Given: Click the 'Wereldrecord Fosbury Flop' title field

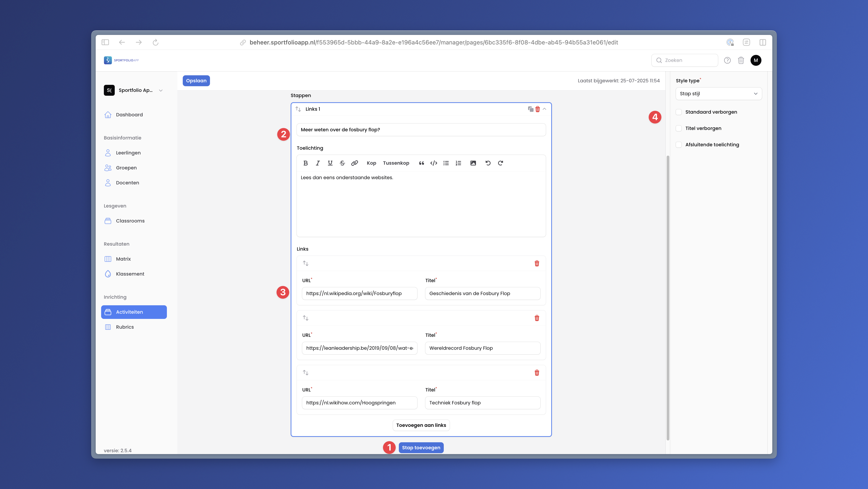Looking at the screenshot, I should click(483, 348).
